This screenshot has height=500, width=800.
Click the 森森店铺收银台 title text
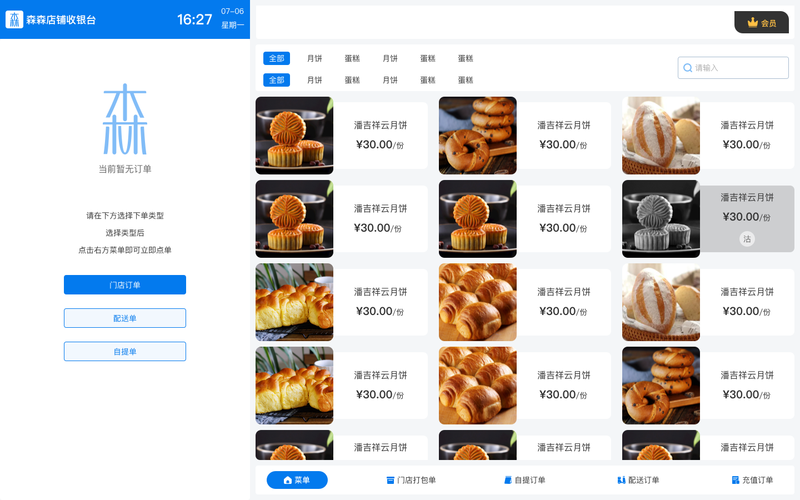coord(61,20)
